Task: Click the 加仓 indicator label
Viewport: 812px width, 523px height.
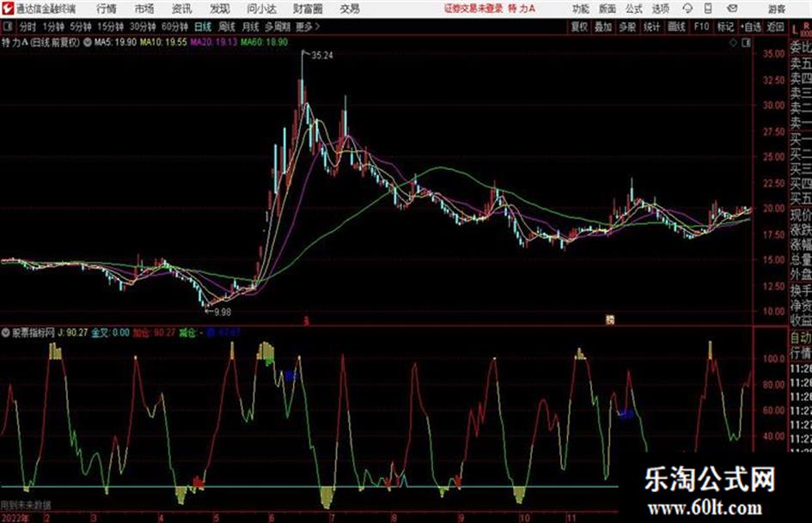Action: click(x=142, y=332)
